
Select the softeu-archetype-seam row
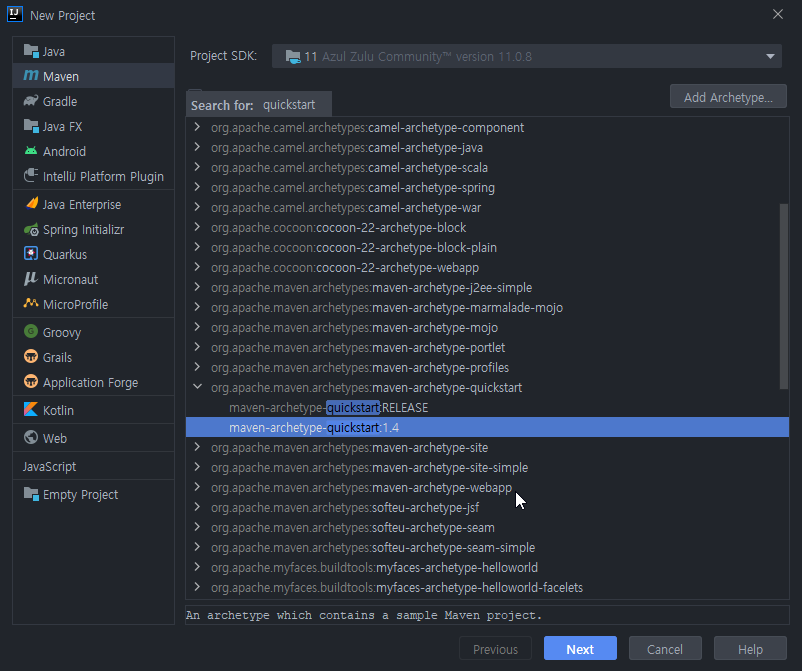487,527
